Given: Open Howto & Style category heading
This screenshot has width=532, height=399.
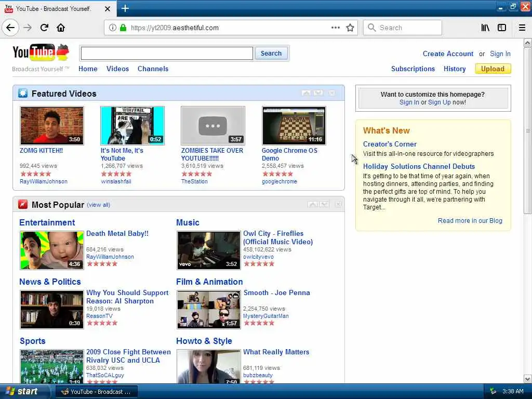Looking at the screenshot, I should click(204, 341).
